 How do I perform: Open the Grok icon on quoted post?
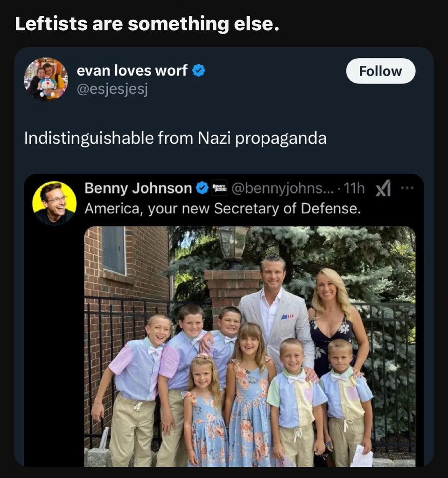(383, 189)
